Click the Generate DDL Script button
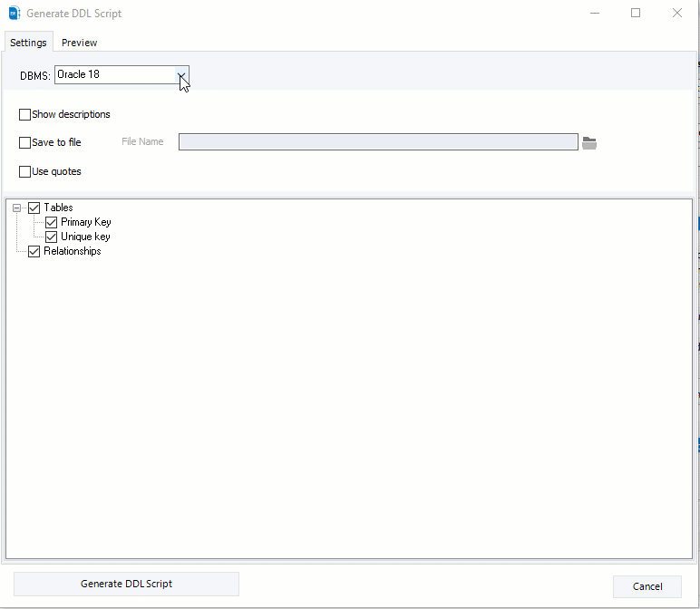Image resolution: width=700 pixels, height=609 pixels. coord(126,584)
